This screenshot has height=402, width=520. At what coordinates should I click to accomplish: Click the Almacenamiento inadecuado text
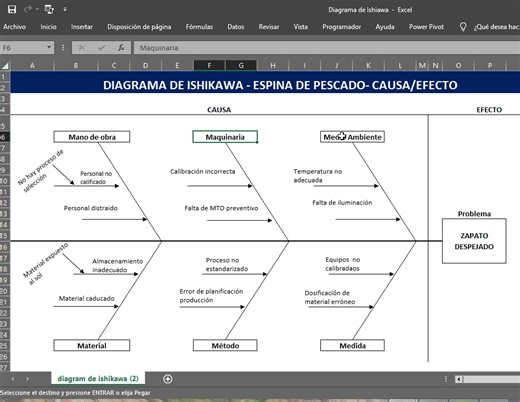pos(118,265)
